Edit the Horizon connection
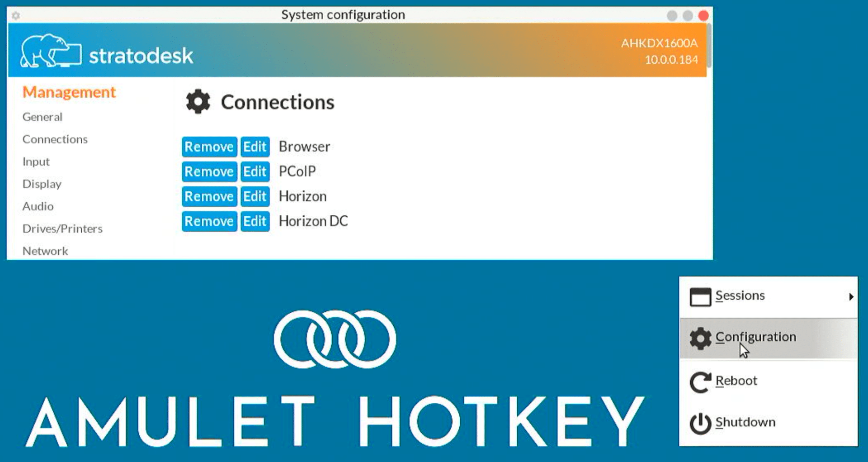The image size is (868, 462). pyautogui.click(x=255, y=196)
